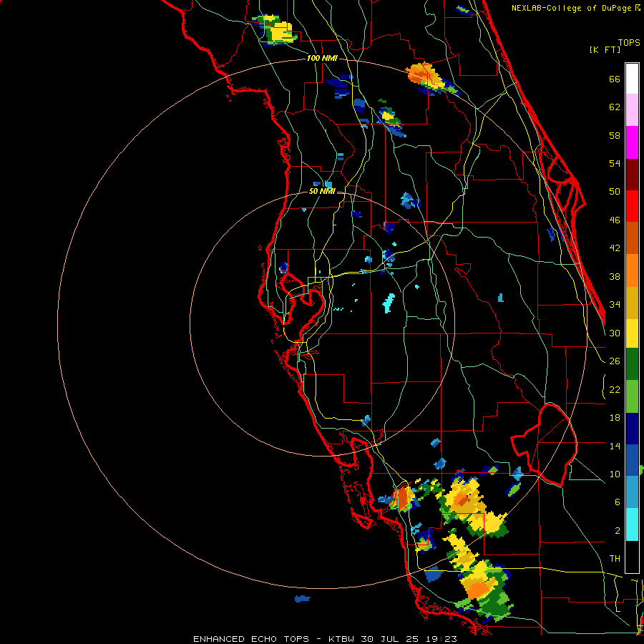Click the bright red legend color band
Image resolution: width=644 pixels, height=644 pixels.
(632, 206)
